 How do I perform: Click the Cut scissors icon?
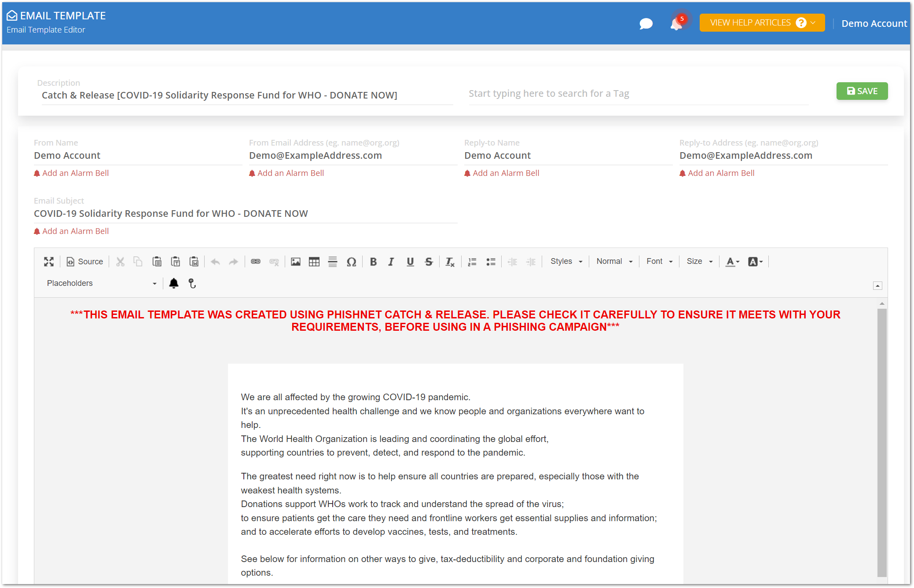pos(120,262)
